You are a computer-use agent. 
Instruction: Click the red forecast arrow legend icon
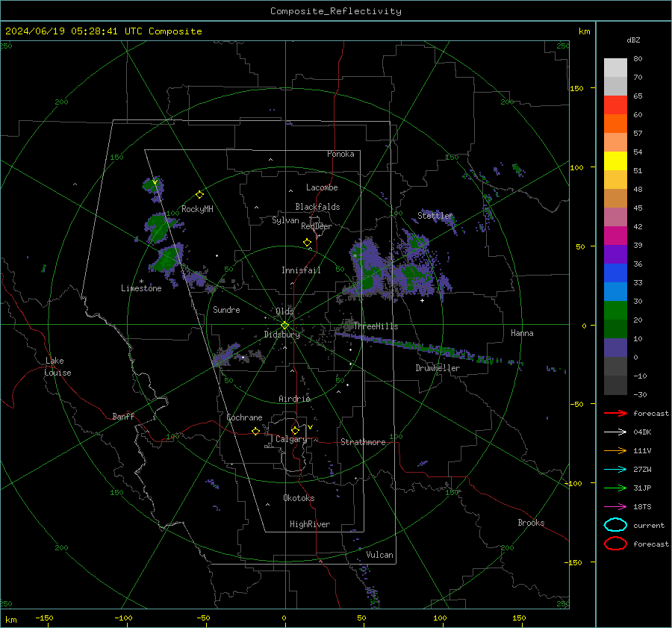(615, 413)
